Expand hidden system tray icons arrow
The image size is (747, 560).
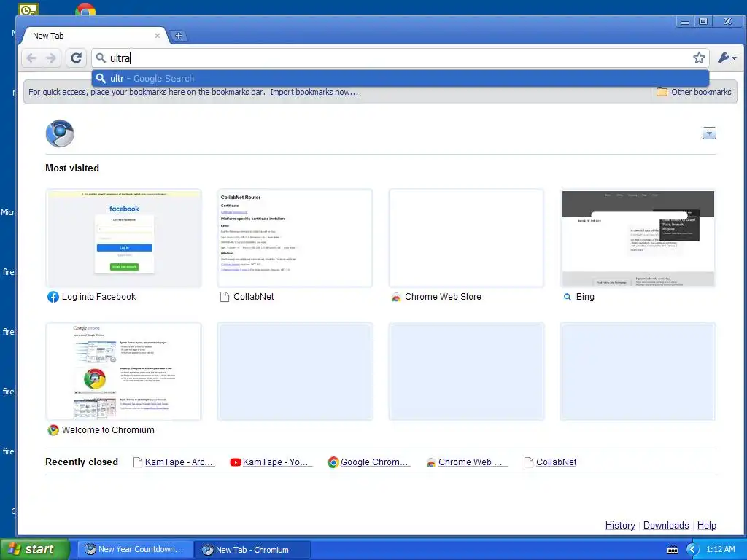click(692, 550)
